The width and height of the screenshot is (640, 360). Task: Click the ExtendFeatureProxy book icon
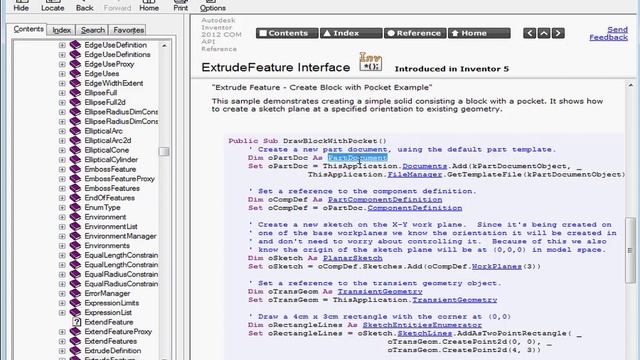tap(75, 331)
